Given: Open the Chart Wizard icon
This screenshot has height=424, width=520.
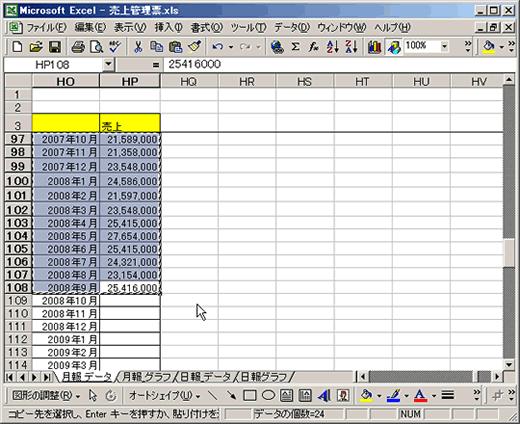Looking at the screenshot, I should [x=375, y=47].
